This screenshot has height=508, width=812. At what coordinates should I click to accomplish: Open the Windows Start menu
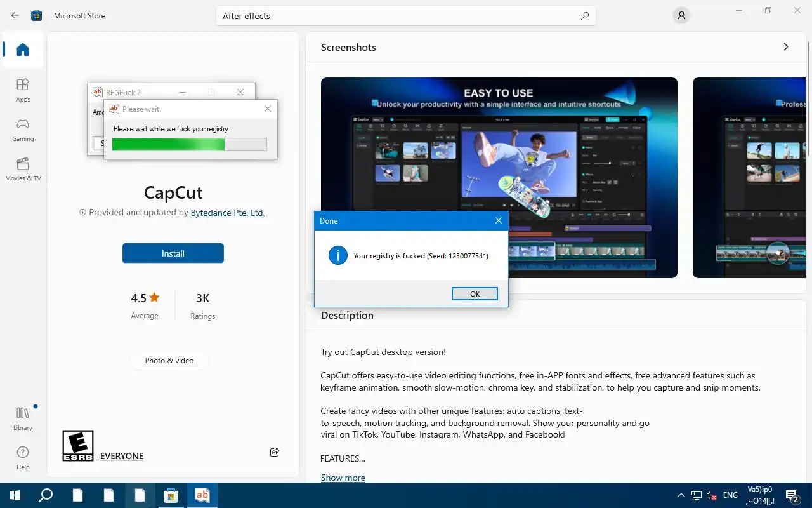[15, 495]
